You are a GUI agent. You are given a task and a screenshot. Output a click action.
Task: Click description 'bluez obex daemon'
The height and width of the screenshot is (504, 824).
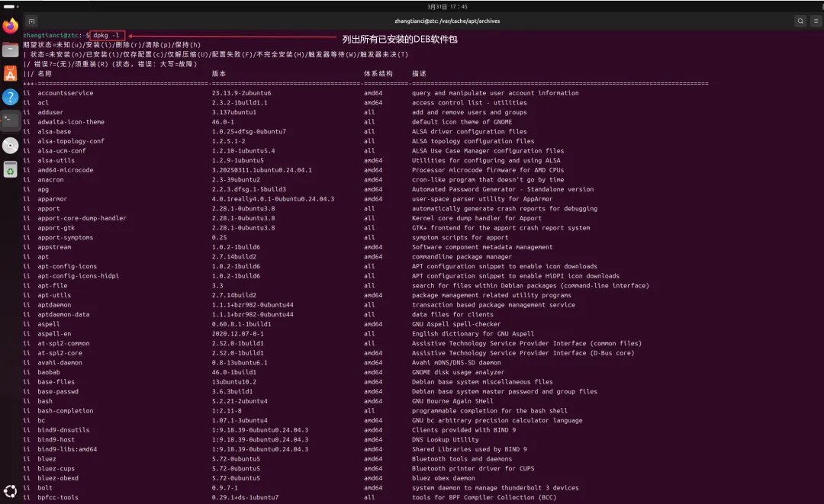click(x=443, y=478)
